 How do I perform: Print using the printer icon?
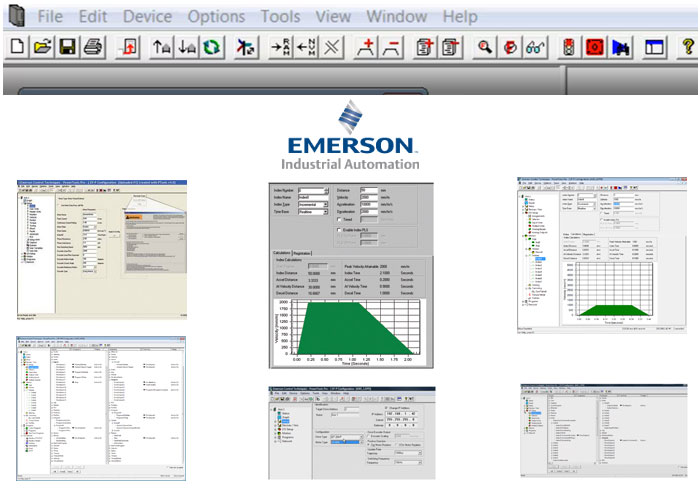click(93, 47)
